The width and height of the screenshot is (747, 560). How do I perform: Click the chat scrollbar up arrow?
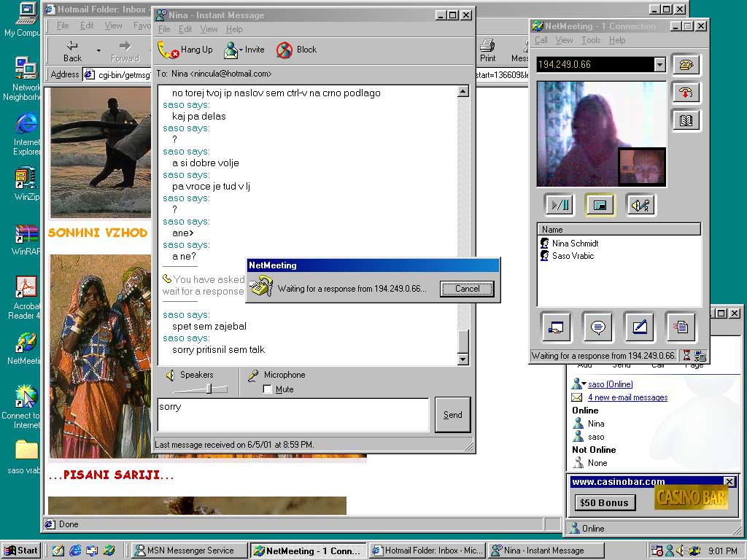click(463, 91)
